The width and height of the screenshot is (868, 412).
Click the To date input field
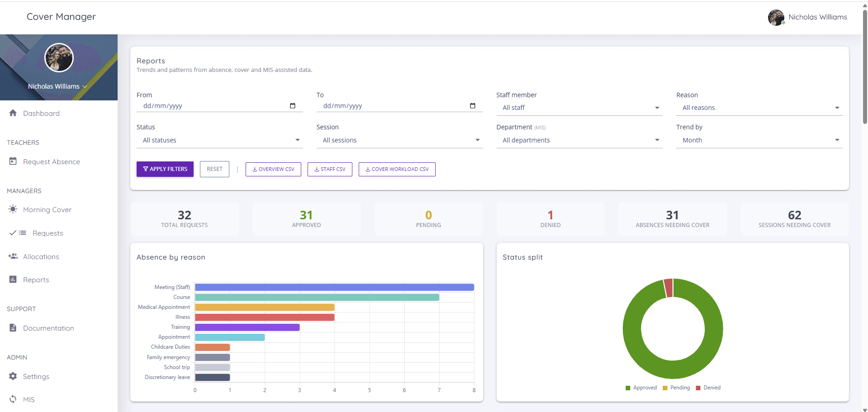[x=400, y=106]
